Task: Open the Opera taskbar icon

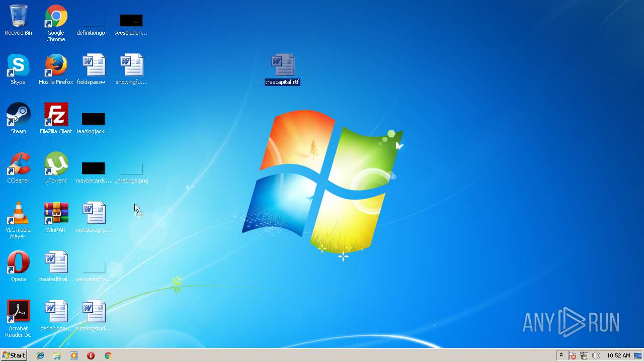Action: tap(91, 355)
